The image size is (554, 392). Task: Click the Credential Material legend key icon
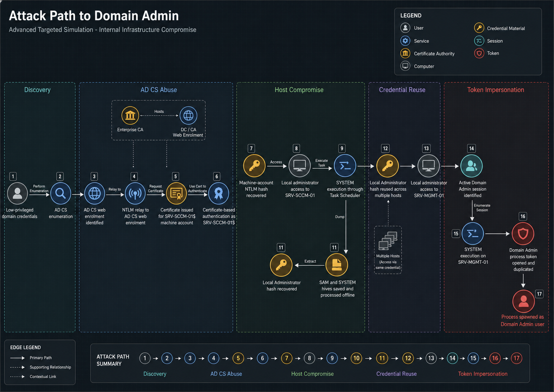(479, 28)
